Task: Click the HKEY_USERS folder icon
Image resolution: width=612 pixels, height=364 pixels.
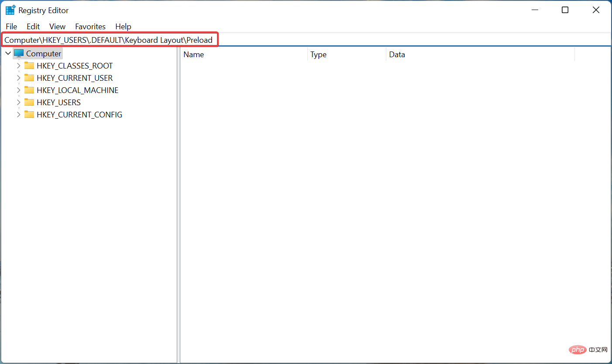Action: click(x=29, y=102)
